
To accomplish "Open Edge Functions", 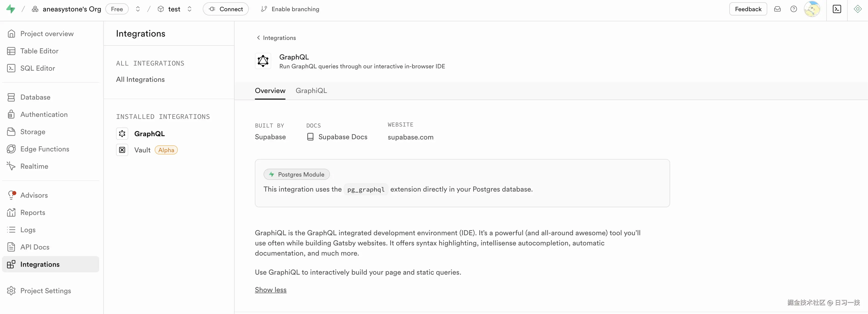I will tap(45, 148).
